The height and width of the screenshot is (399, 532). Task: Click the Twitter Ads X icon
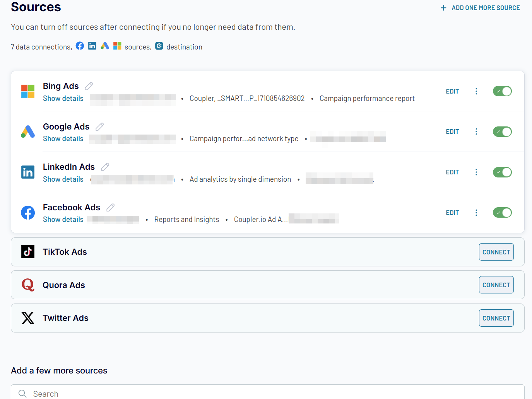(27, 318)
